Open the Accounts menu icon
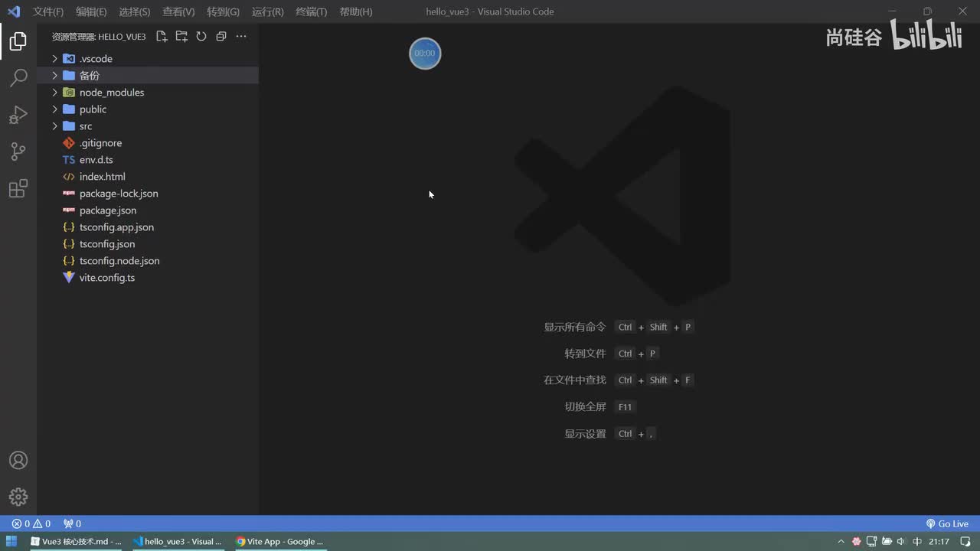Viewport: 980px width, 551px height. (x=18, y=461)
